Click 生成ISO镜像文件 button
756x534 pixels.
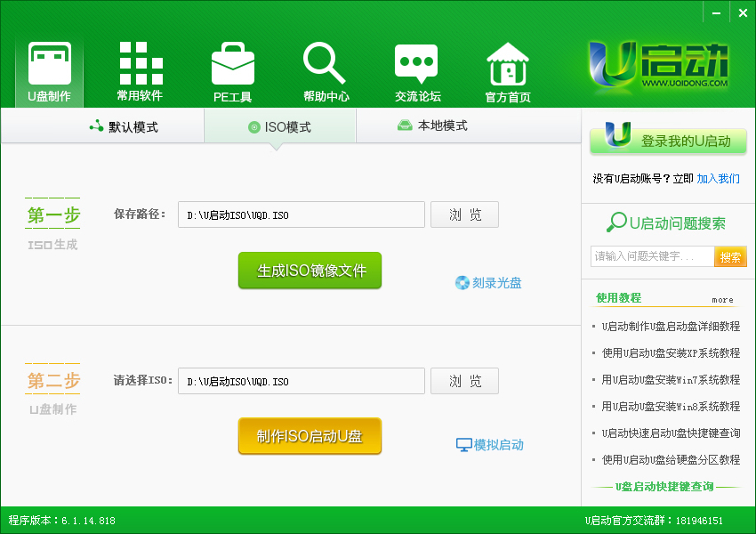pos(310,271)
